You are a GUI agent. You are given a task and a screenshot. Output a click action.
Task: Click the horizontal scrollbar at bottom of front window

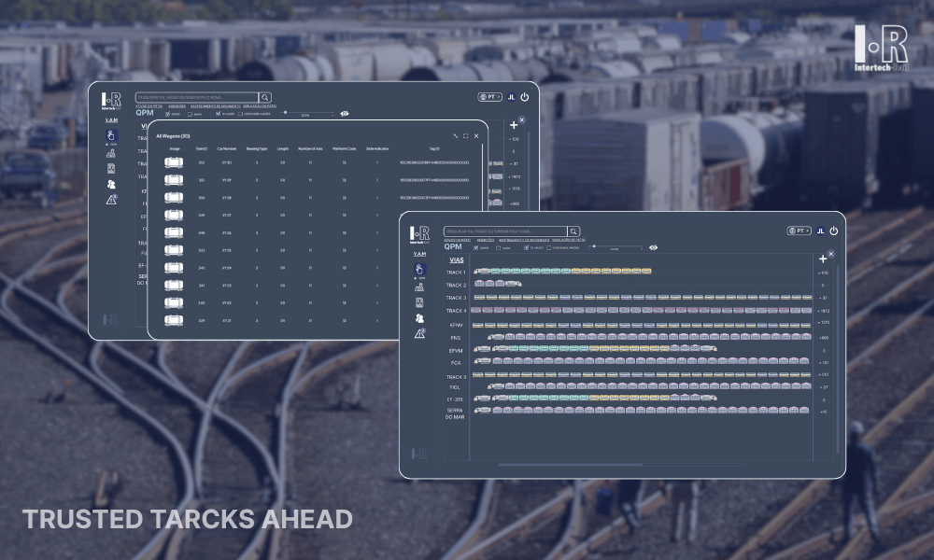(x=571, y=465)
